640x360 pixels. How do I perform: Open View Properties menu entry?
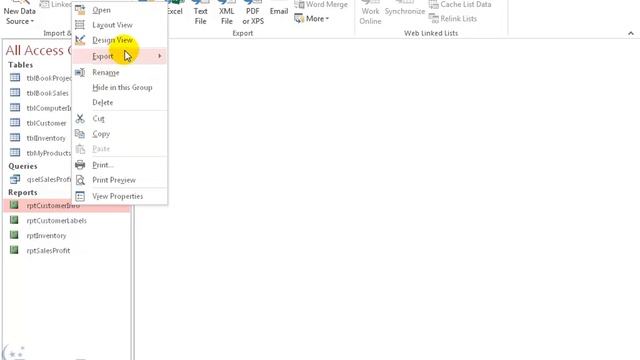(x=119, y=196)
